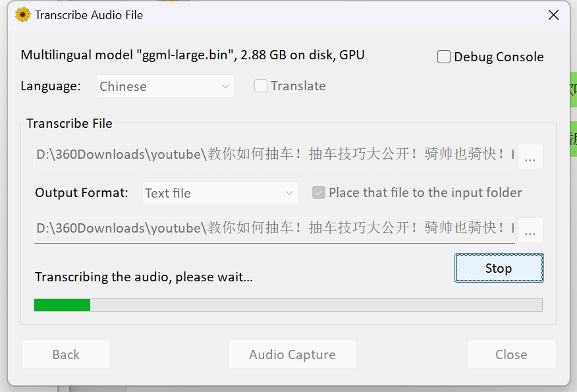The width and height of the screenshot is (577, 392).
Task: Open the Language dropdown showing Chinese
Action: [x=165, y=86]
